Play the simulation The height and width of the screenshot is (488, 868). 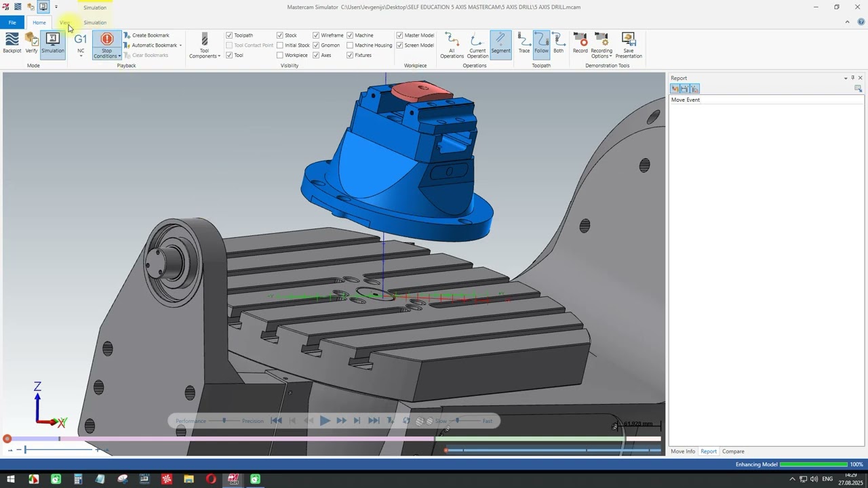(x=325, y=421)
